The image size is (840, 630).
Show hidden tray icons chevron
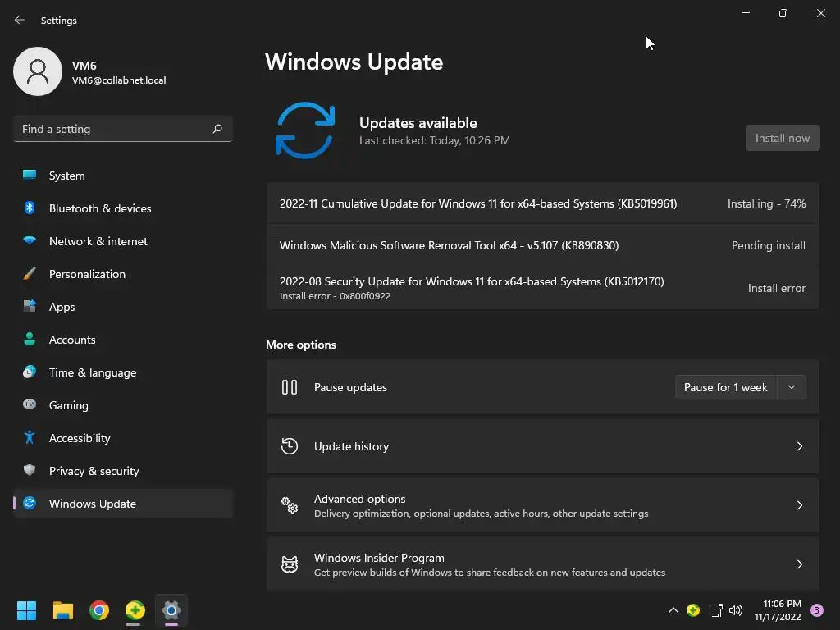pyautogui.click(x=673, y=610)
